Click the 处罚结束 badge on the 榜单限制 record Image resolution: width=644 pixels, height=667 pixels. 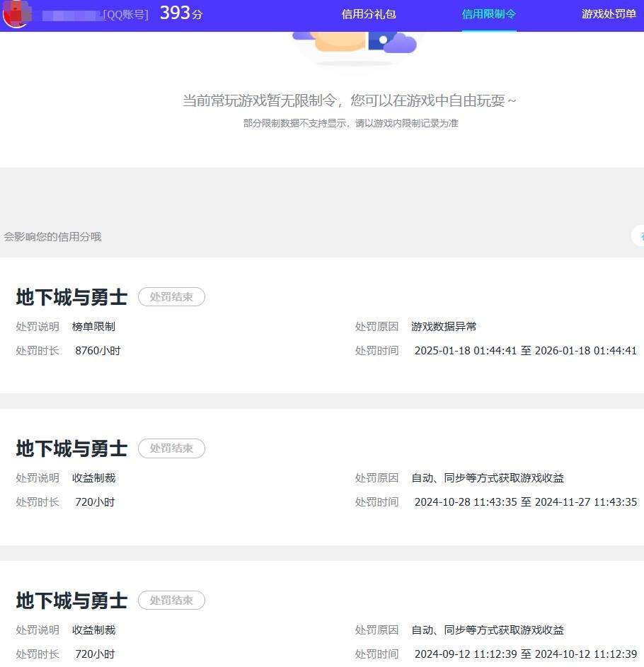coord(171,297)
